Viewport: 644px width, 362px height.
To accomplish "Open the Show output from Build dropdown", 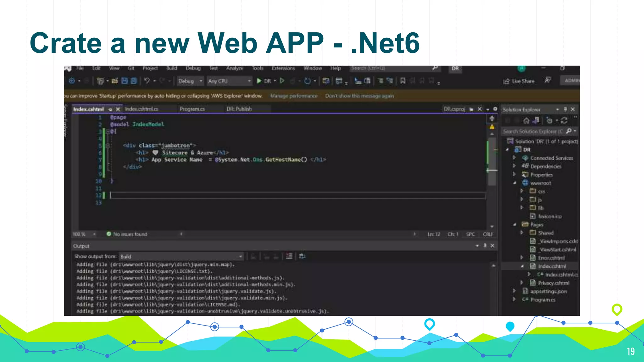I will point(181,256).
